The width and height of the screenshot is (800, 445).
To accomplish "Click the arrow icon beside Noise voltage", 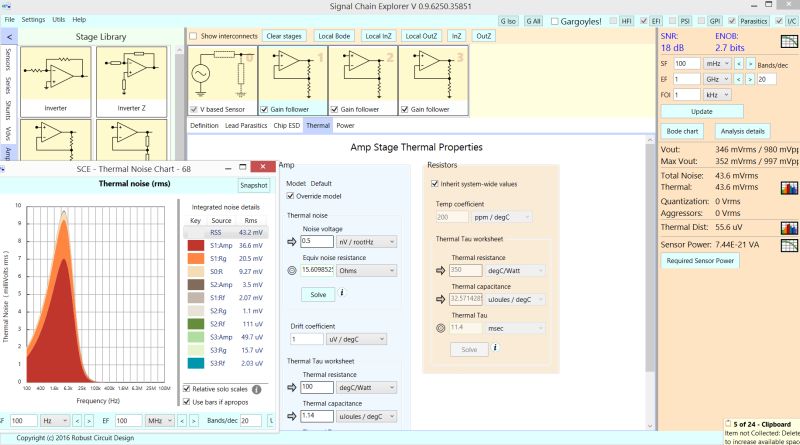I will pyautogui.click(x=292, y=242).
